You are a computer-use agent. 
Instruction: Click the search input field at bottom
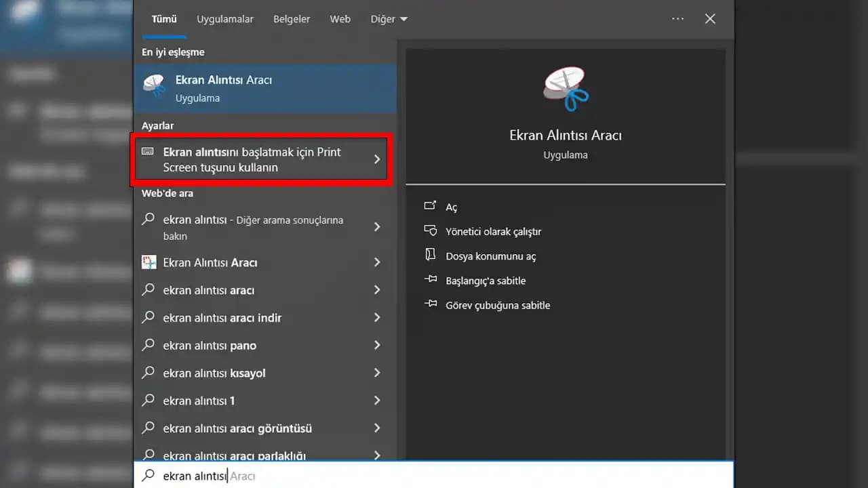(x=434, y=476)
